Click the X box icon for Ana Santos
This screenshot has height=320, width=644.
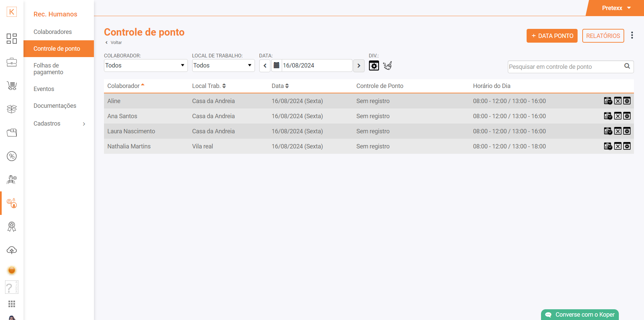[x=618, y=116]
